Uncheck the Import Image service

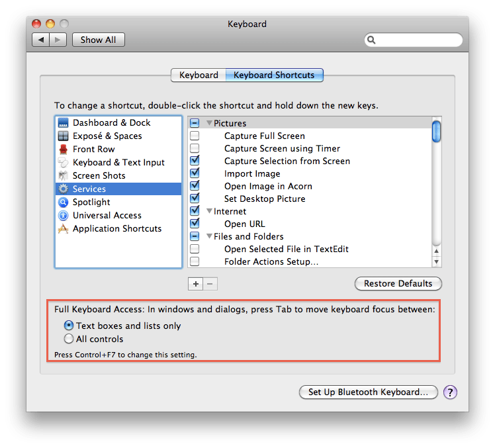click(x=195, y=173)
